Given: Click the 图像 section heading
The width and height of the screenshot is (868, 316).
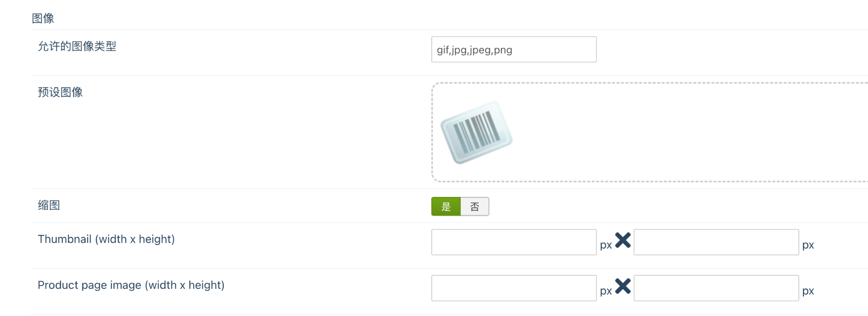Looking at the screenshot, I should click(43, 18).
